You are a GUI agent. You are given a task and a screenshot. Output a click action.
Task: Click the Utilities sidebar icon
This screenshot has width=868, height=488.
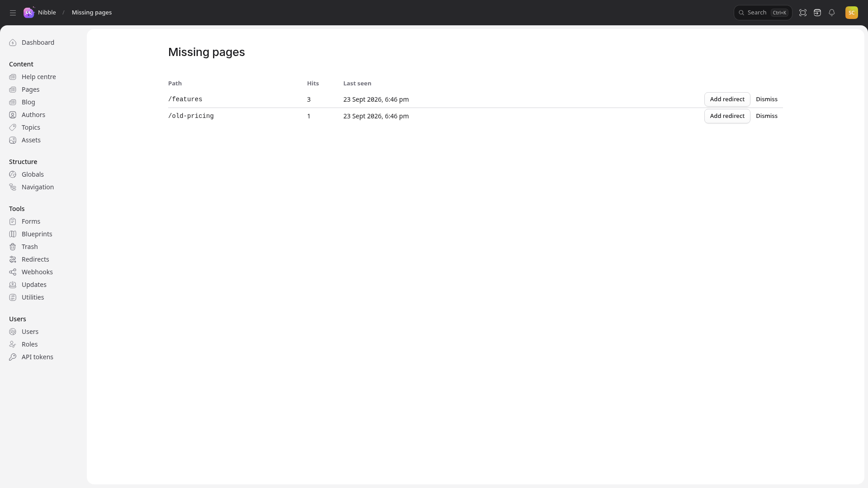click(13, 297)
